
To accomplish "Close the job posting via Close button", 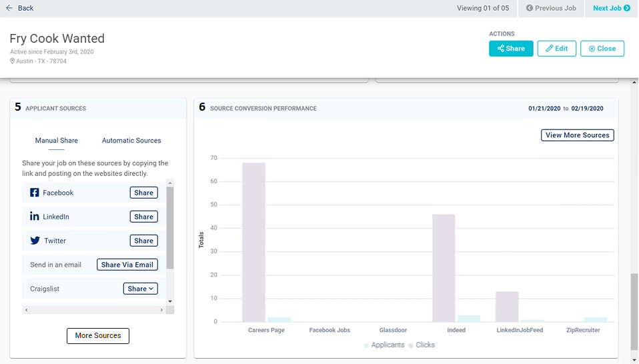I will point(602,49).
